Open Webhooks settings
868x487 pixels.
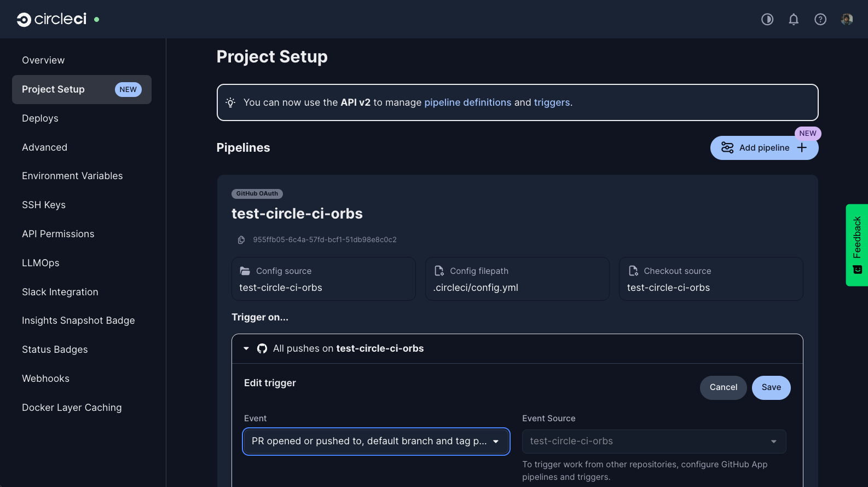pos(45,379)
